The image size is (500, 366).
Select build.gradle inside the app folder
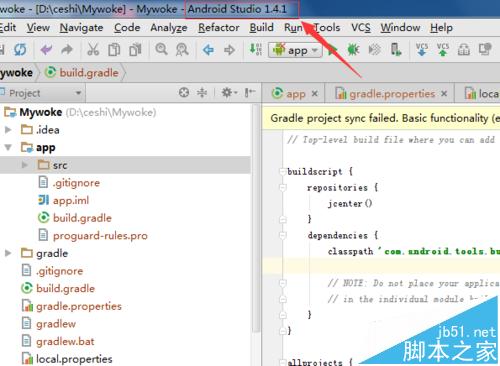(x=75, y=218)
